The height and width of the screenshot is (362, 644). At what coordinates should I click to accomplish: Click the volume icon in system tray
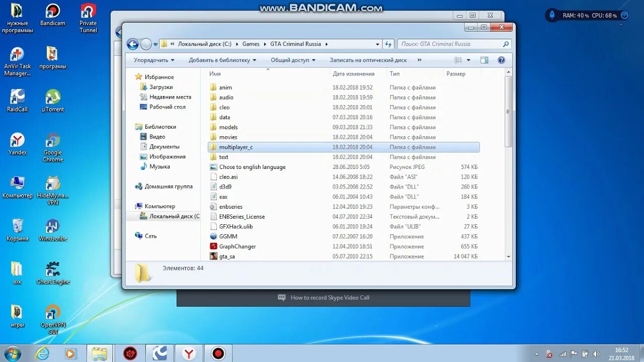596,354
